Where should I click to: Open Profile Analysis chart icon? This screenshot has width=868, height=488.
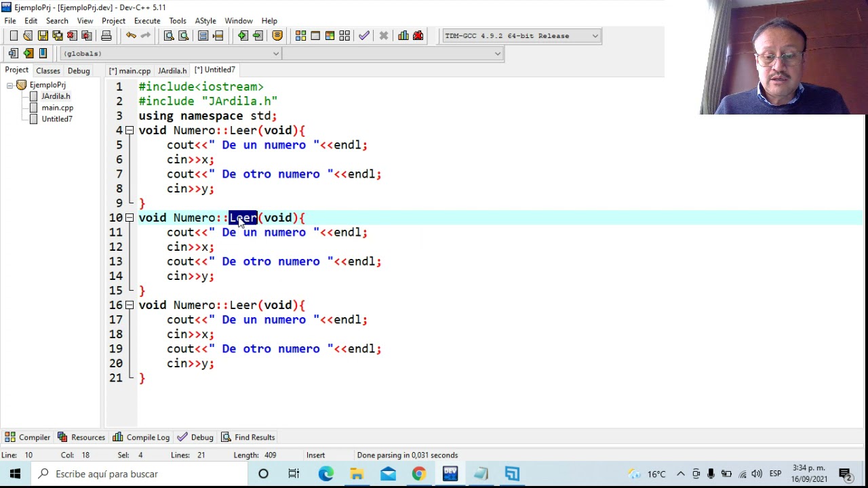pyautogui.click(x=403, y=36)
